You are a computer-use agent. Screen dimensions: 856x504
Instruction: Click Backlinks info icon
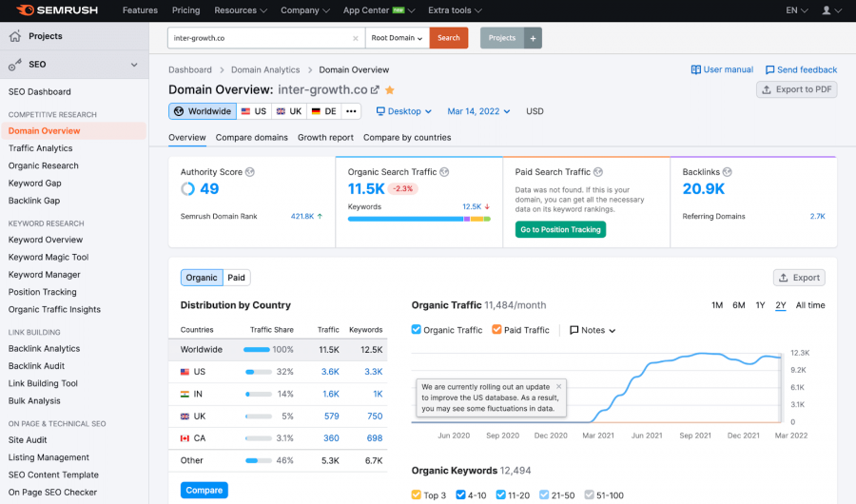(728, 172)
